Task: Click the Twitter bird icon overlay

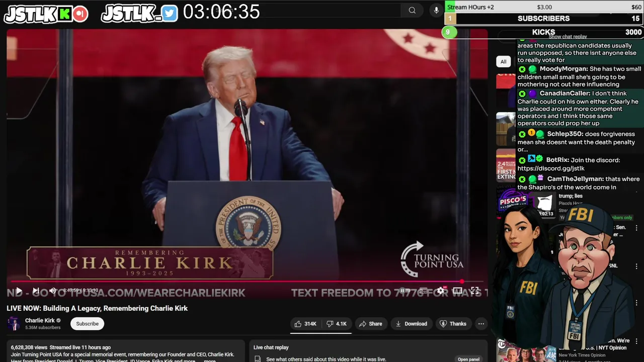Action: pyautogui.click(x=170, y=14)
